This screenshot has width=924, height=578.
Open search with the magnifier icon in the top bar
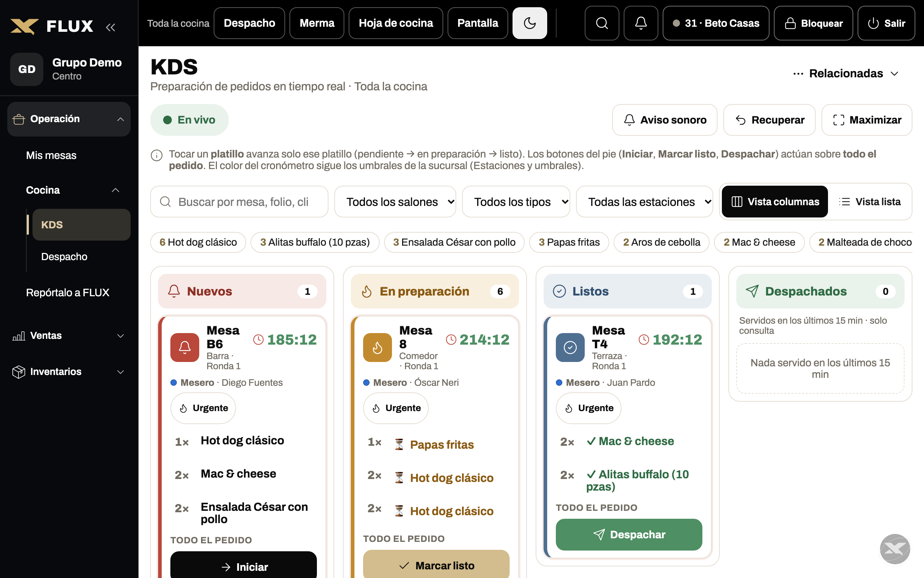pos(602,23)
